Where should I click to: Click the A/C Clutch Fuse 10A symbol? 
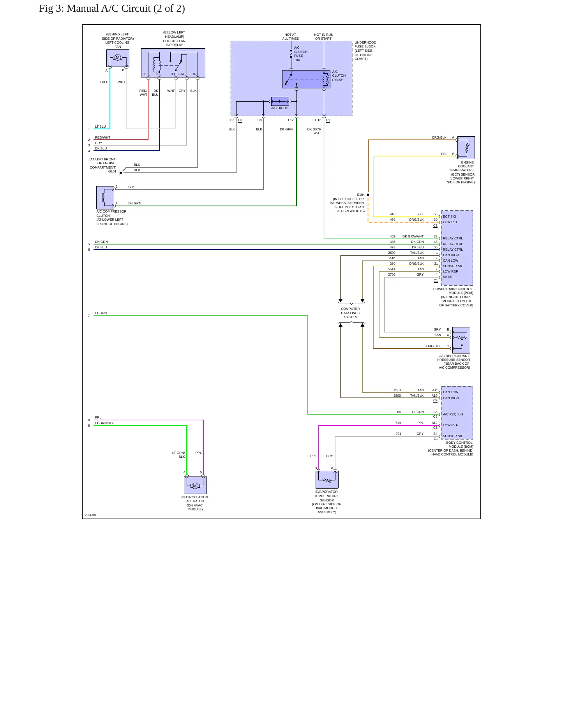291,54
